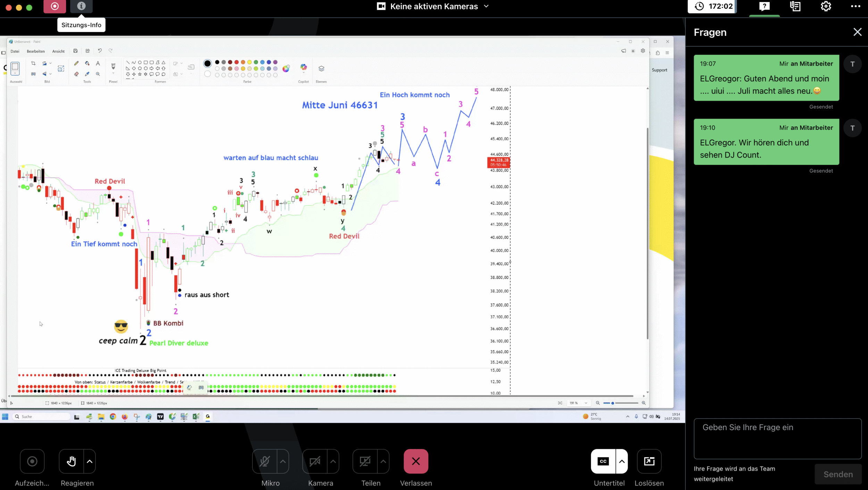Viewport: 868px width, 490px height.
Task: Click the red record button at top
Action: 55,6
